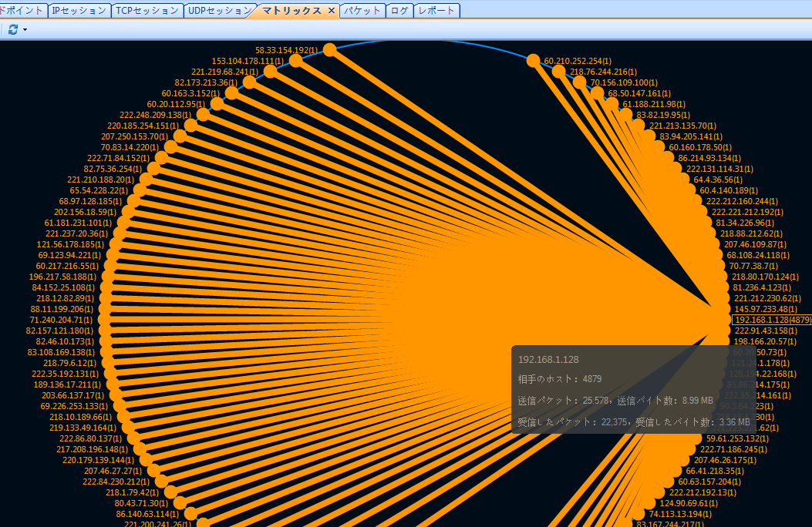The image size is (812, 527).
Task: Select host label 71.240.204.71(1)
Action: tap(60, 320)
